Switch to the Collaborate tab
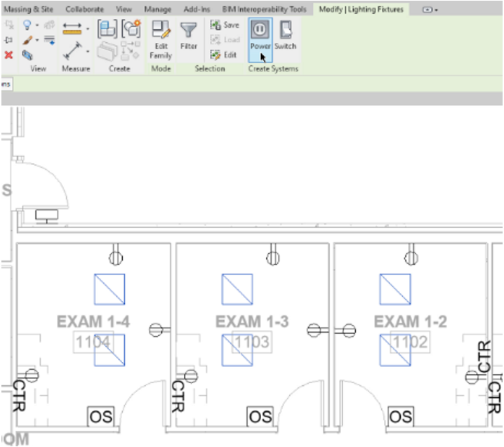This screenshot has width=504, height=447. pos(84,10)
